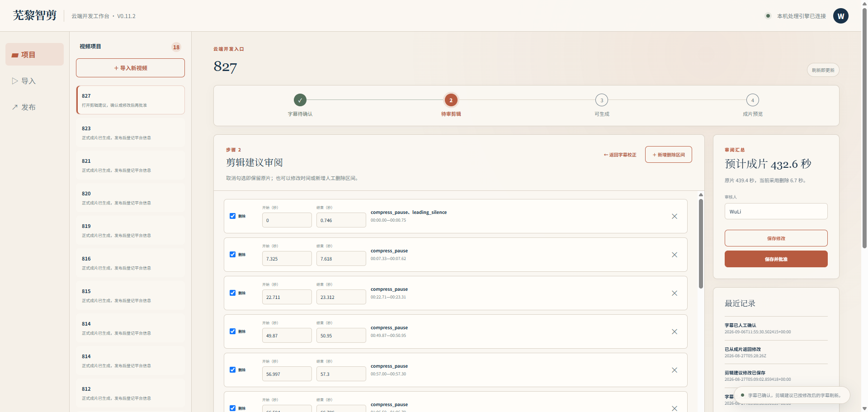Select video project 827
This screenshot has width=868, height=412.
click(x=130, y=100)
